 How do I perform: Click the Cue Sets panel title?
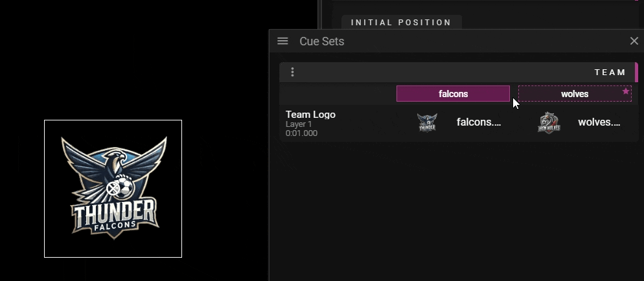pyautogui.click(x=321, y=41)
